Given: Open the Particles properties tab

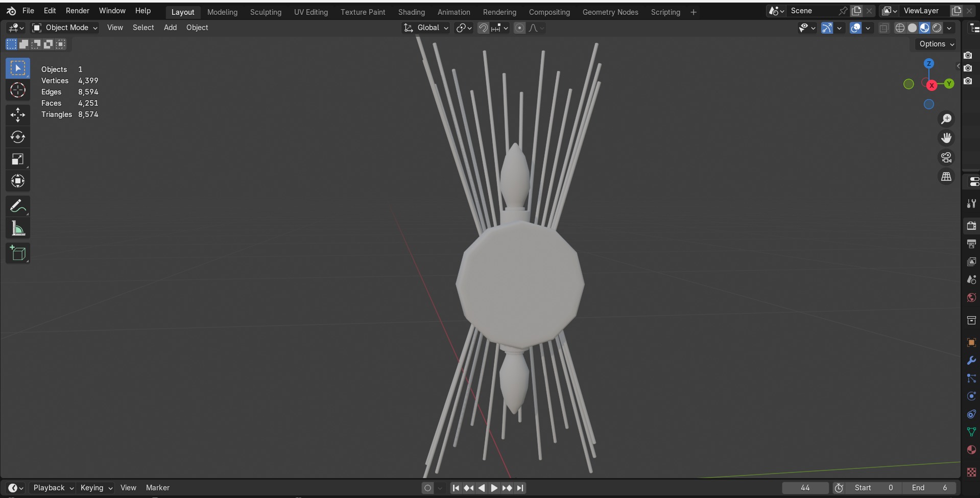Looking at the screenshot, I should [971, 378].
